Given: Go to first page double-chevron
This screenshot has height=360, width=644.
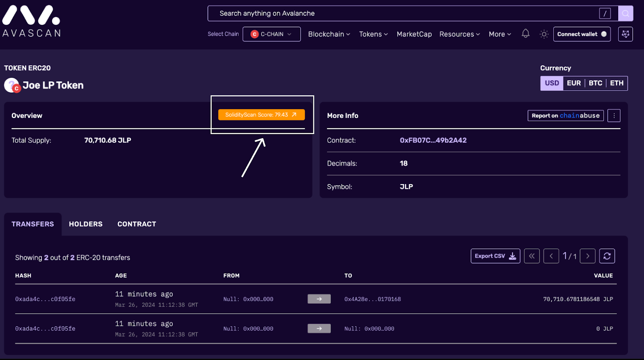Looking at the screenshot, I should pos(532,256).
